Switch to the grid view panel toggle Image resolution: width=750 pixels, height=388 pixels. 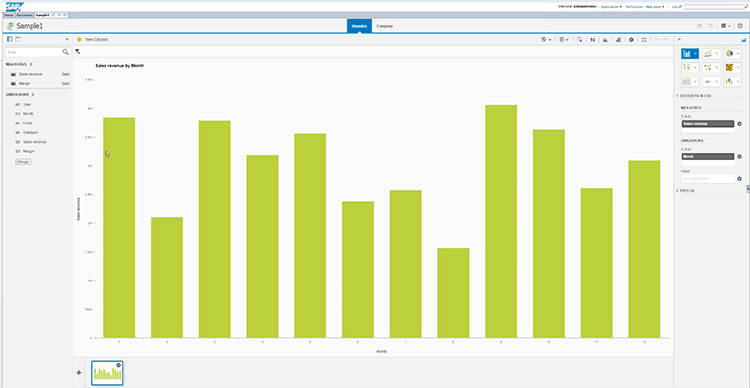pyautogui.click(x=18, y=39)
